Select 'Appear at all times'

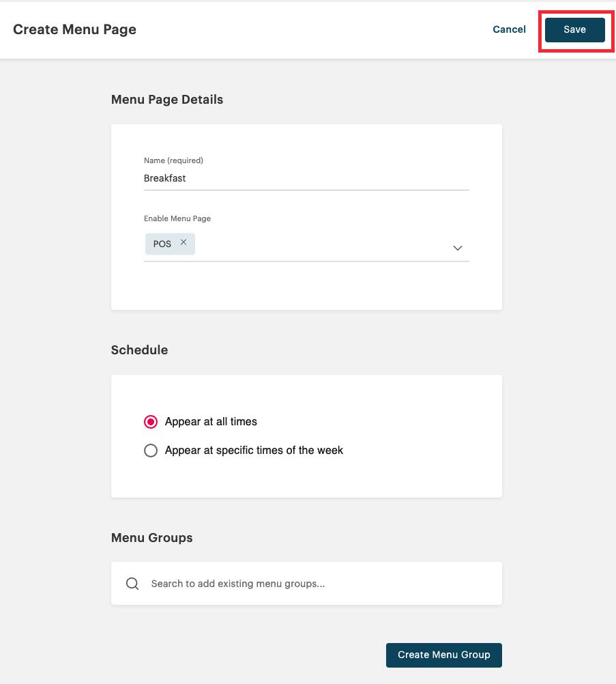coord(151,421)
